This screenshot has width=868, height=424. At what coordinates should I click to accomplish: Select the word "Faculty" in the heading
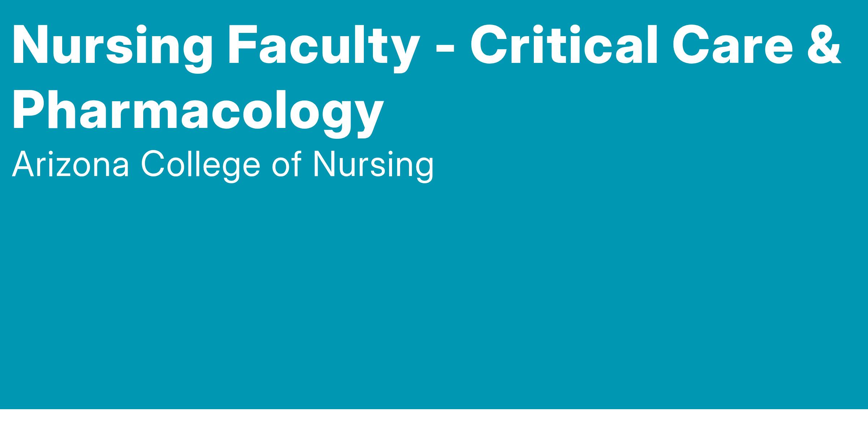coord(323,46)
